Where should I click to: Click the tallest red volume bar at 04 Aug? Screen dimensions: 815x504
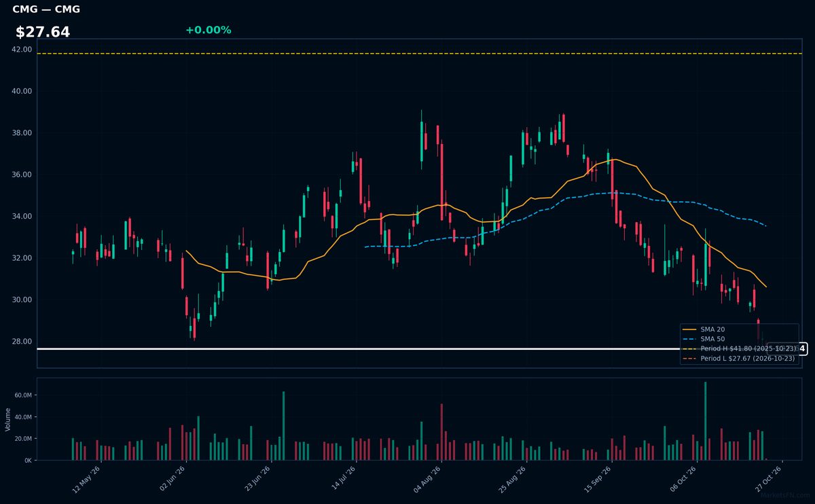click(441, 432)
